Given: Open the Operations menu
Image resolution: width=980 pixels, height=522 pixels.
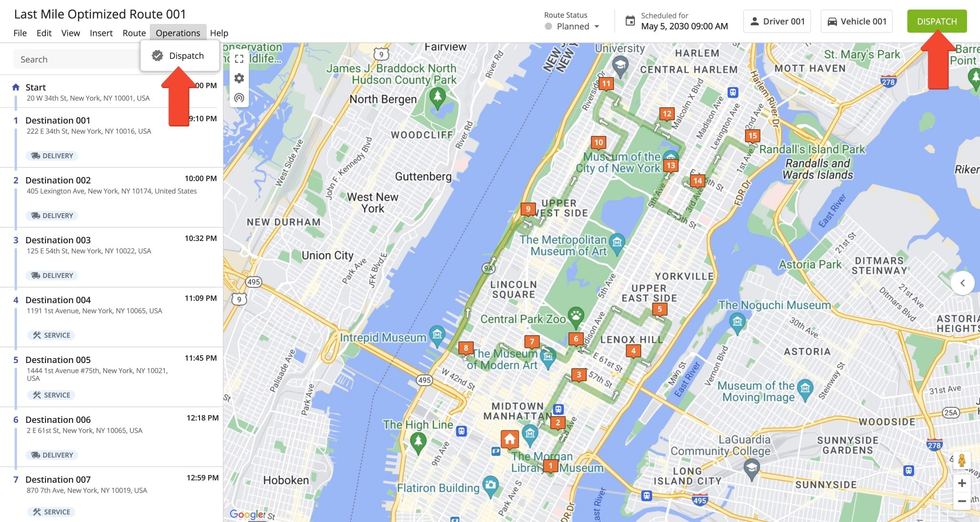Looking at the screenshot, I should click(177, 32).
